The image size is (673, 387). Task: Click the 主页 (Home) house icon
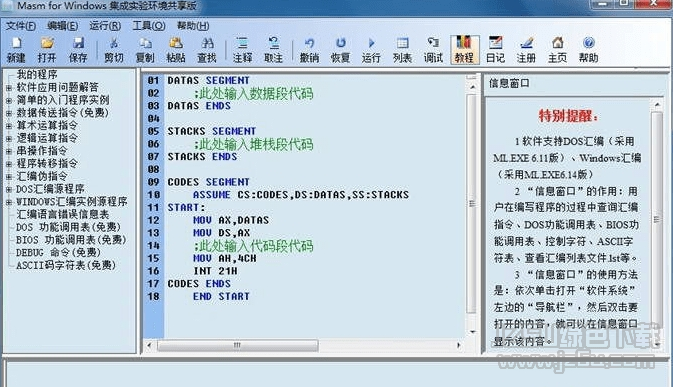[558, 43]
